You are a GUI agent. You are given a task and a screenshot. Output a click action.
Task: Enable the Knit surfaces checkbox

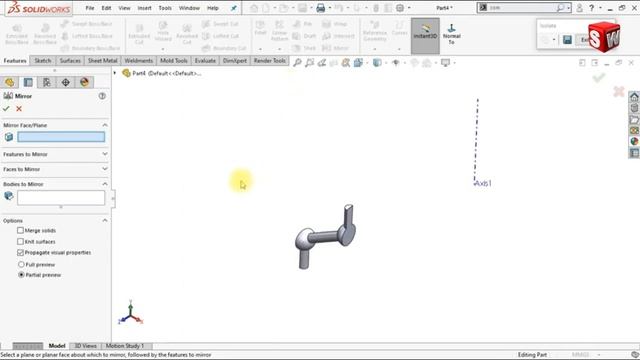pyautogui.click(x=20, y=242)
